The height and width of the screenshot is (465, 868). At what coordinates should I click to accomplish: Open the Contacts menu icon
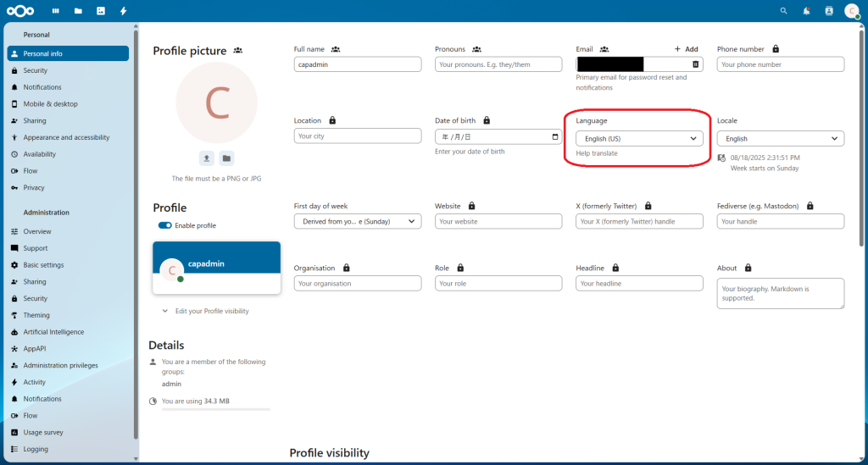[x=829, y=11]
